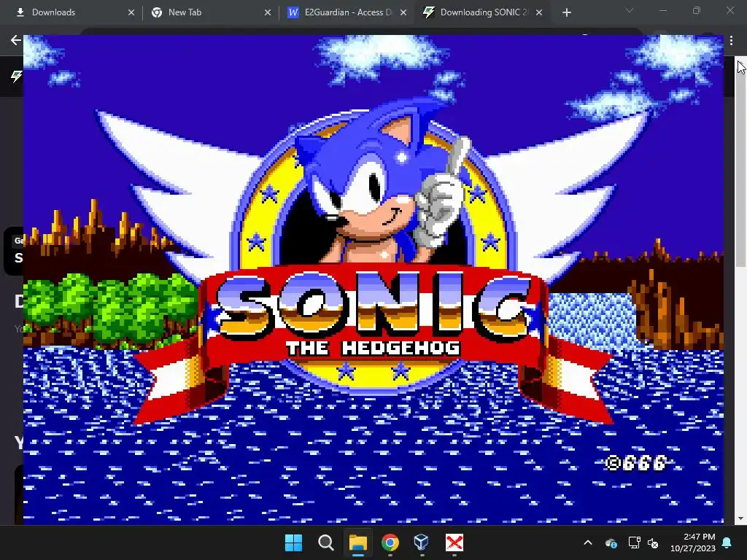
Task: Restore down the Chrome window
Action: [x=697, y=10]
